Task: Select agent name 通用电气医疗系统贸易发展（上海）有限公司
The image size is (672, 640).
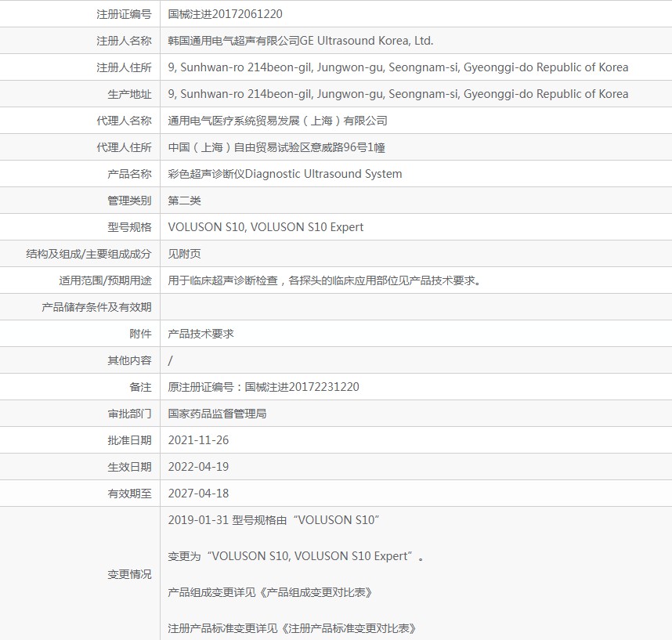Action: pos(278,121)
